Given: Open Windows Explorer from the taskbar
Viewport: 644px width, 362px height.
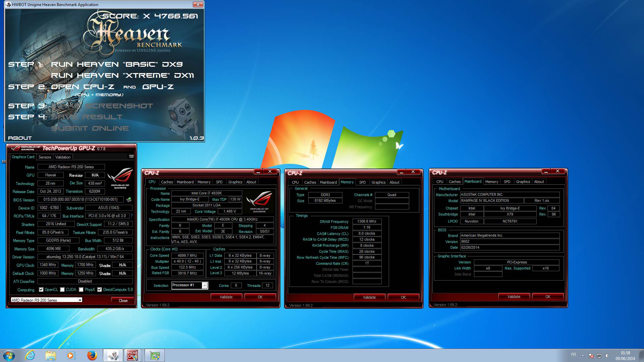Looking at the screenshot, I should tap(51, 355).
